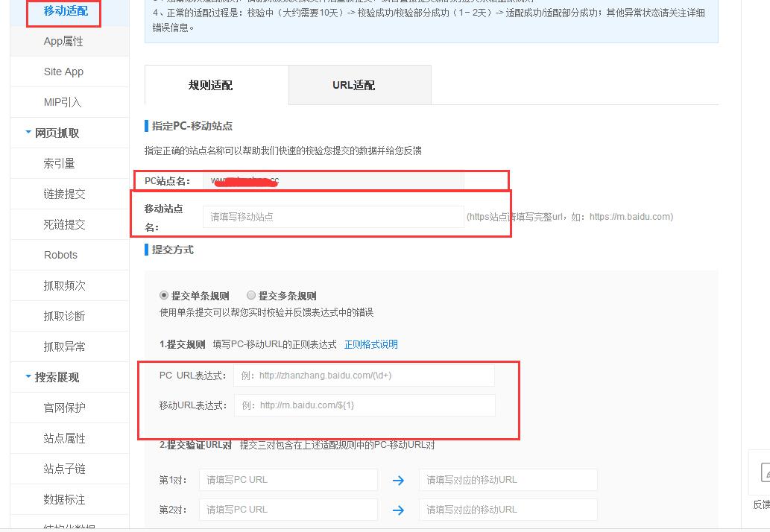770x532 pixels.
Task: Open Robots in the sidebar
Action: 60,255
